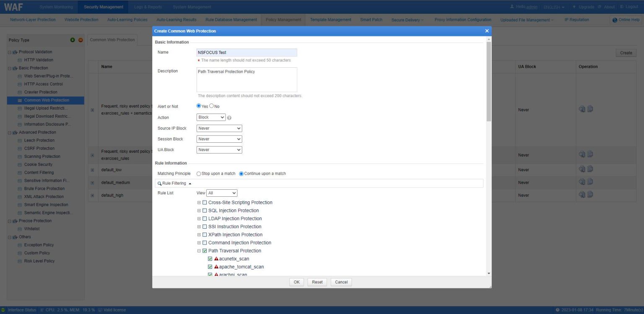This screenshot has width=644, height=314.
Task: Click inside the Name input field
Action: pyautogui.click(x=247, y=52)
